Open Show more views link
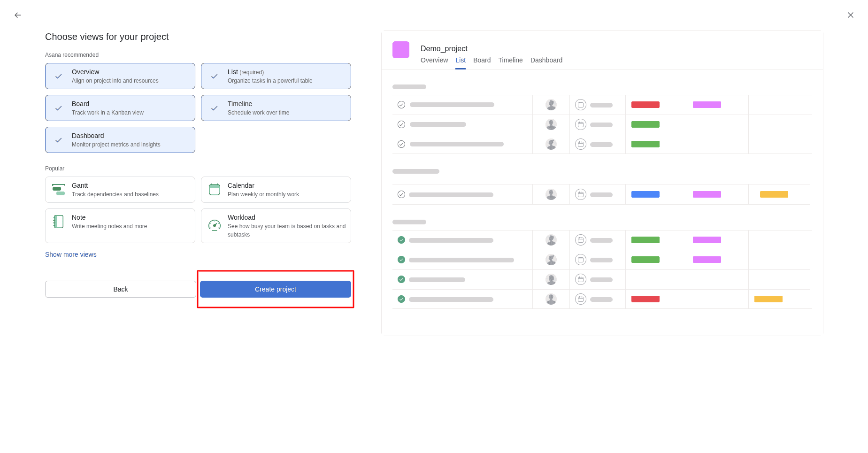This screenshot has height=453, width=868. 71,254
